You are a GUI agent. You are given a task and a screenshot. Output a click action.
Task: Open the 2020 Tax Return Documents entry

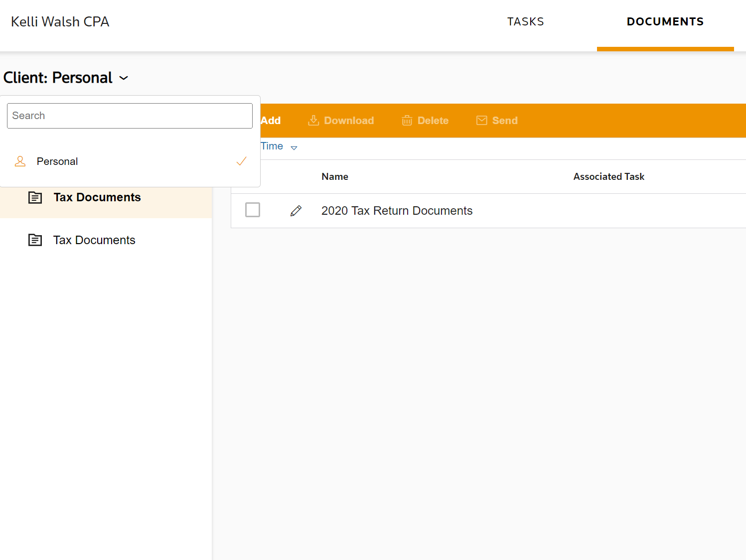pyautogui.click(x=397, y=211)
